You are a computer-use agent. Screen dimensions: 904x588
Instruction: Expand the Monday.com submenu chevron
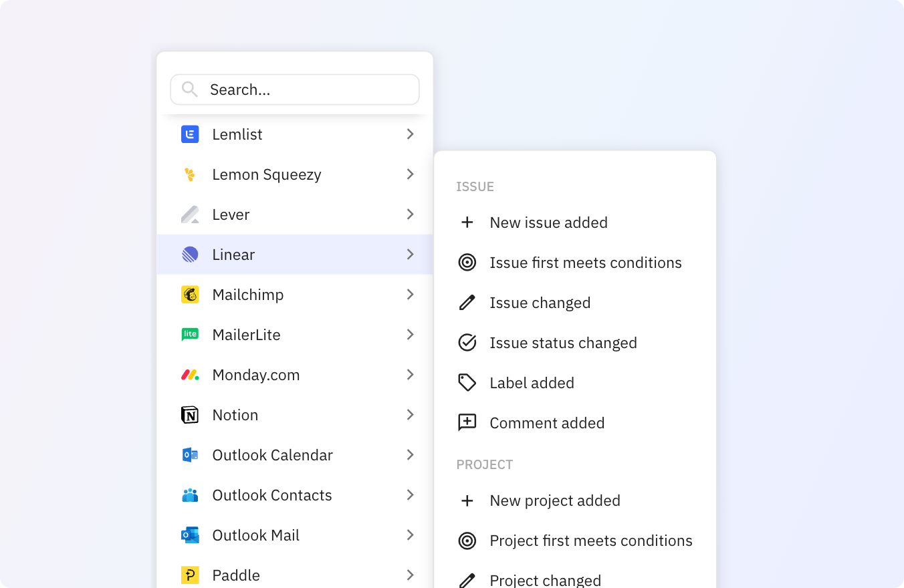click(x=410, y=375)
